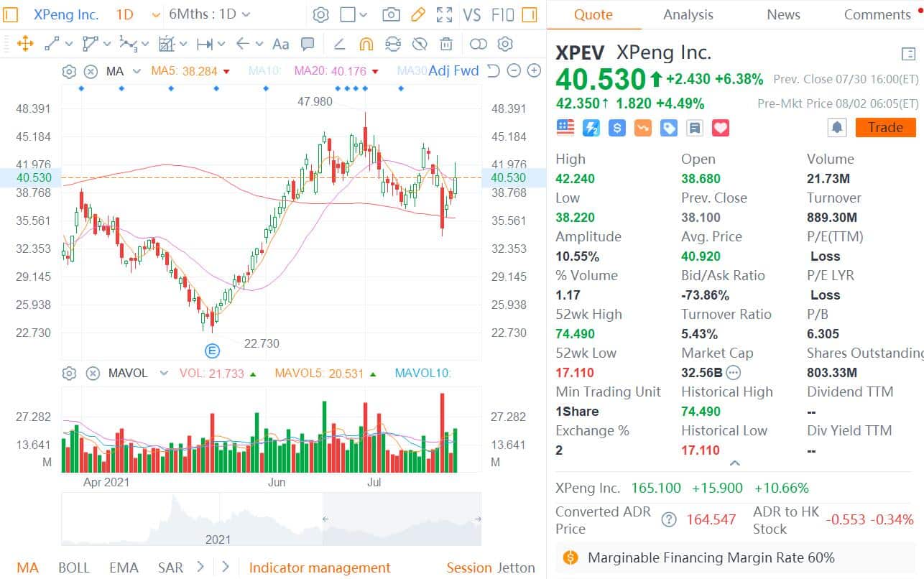Hide all drawings with the eye-off icon
The width and height of the screenshot is (924, 579).
(420, 44)
